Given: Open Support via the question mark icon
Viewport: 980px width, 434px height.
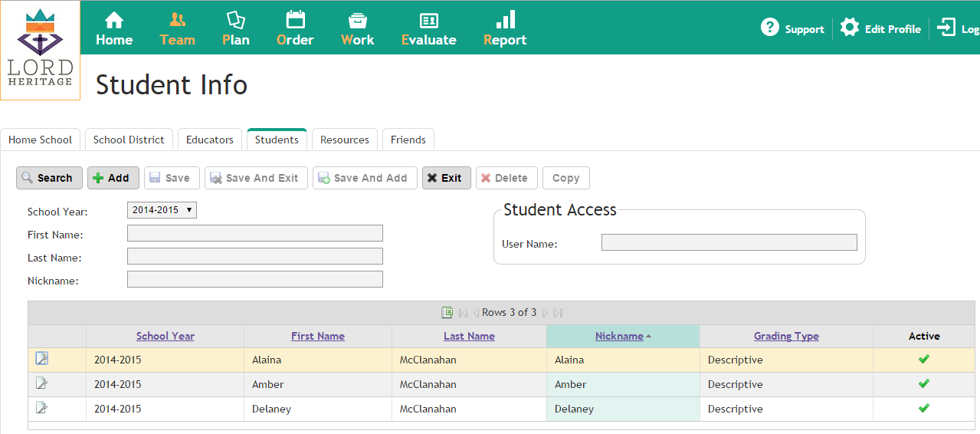Looking at the screenshot, I should pyautogui.click(x=769, y=28).
